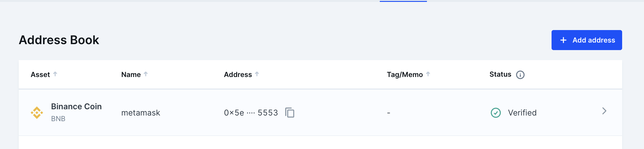Click the Binance Coin BNB logo icon

(x=37, y=113)
